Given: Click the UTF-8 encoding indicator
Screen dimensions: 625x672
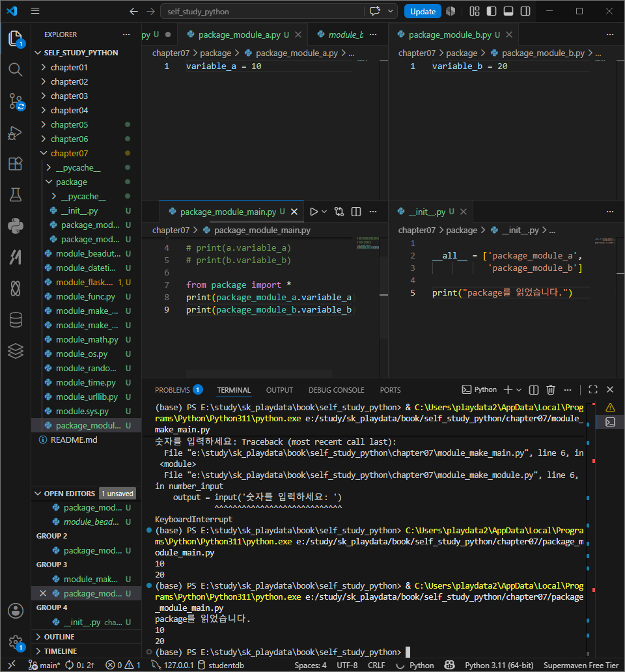Looking at the screenshot, I should [x=346, y=665].
